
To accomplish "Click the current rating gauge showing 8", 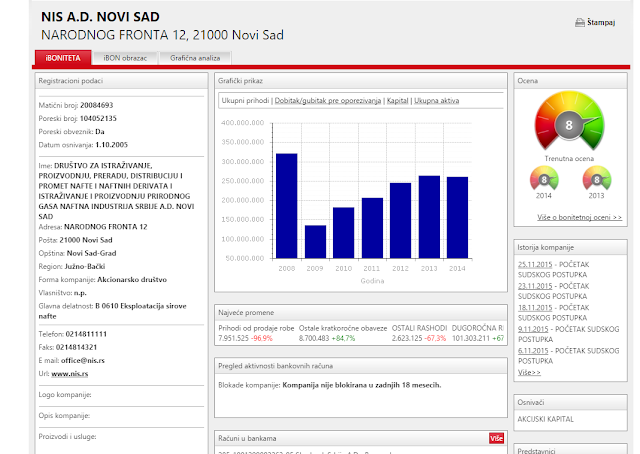I will [x=569, y=121].
